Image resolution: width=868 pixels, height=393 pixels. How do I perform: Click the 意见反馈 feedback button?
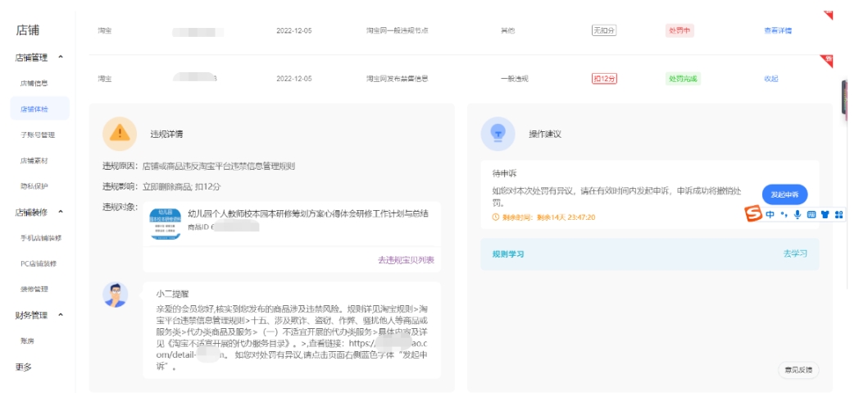[x=798, y=371]
